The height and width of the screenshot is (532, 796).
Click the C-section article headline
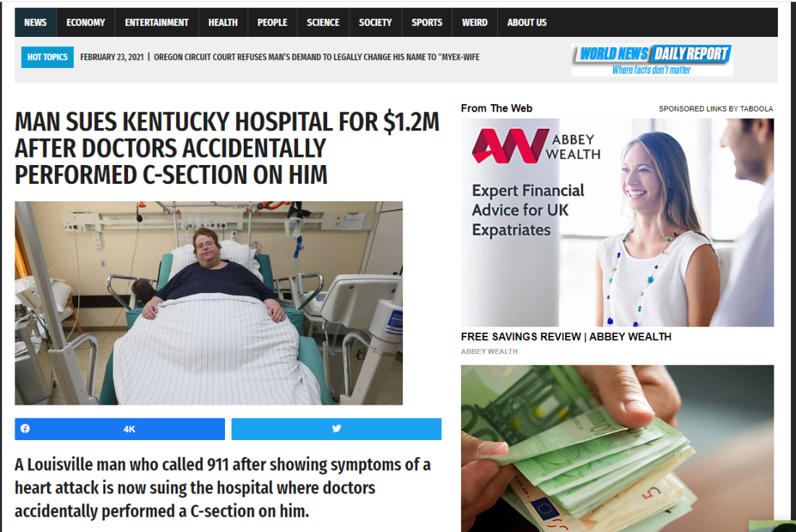point(227,148)
